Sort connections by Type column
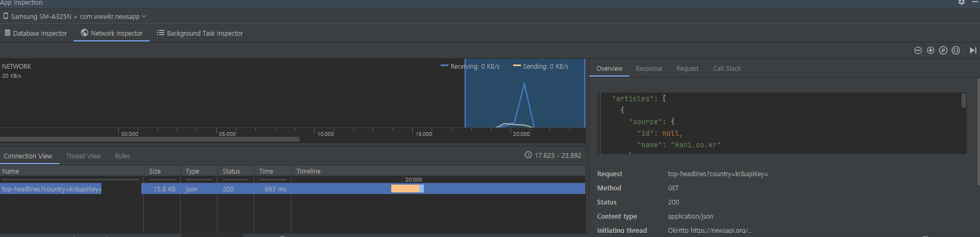This screenshot has height=237, width=980. click(199, 171)
